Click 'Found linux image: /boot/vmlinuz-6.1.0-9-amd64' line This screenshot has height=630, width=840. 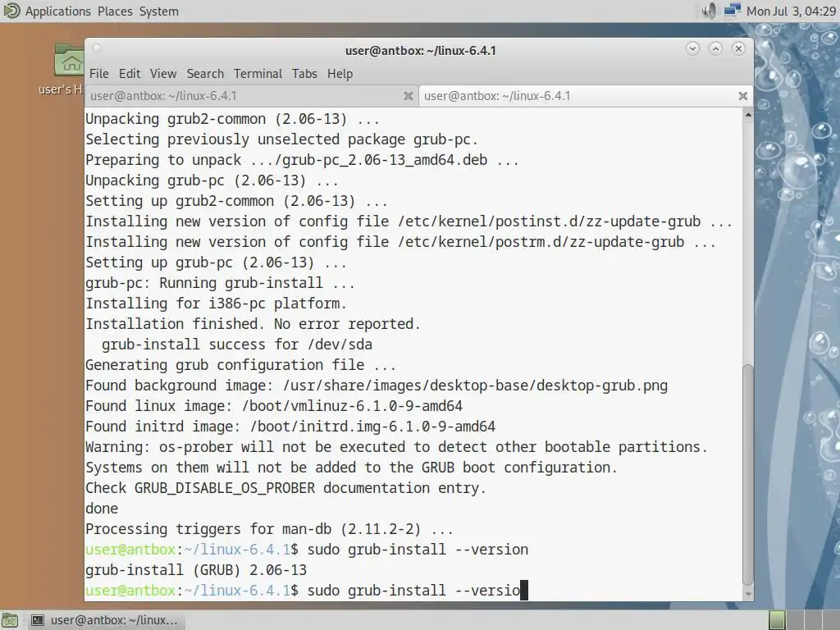coord(274,406)
